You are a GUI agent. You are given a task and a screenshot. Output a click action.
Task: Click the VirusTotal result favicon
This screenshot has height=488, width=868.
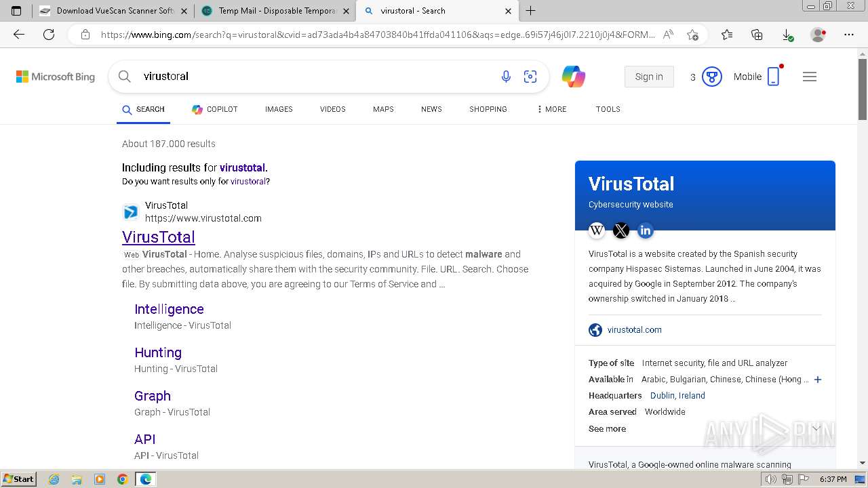130,212
